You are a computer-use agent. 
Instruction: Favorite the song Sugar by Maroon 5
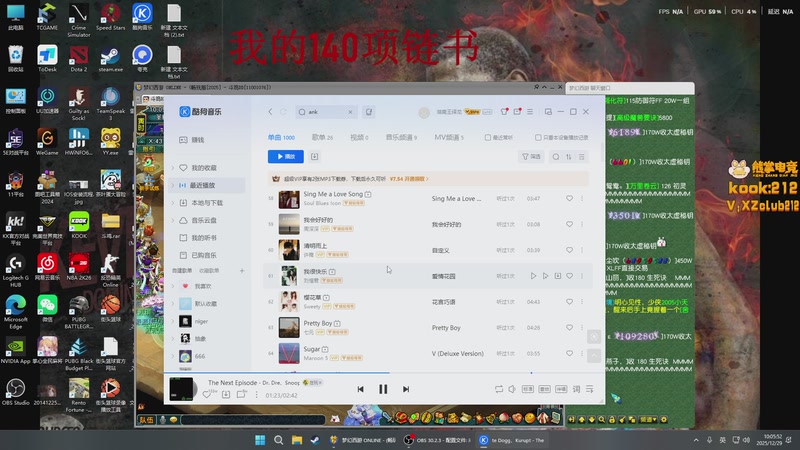pos(569,354)
